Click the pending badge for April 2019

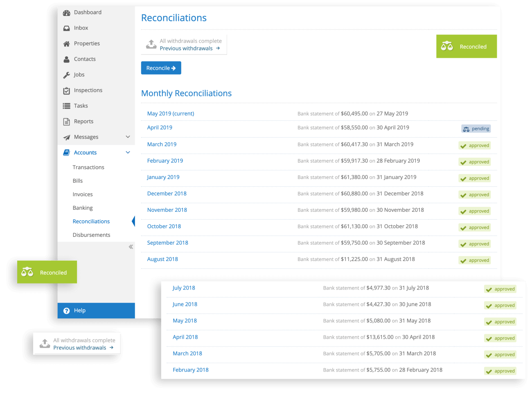click(476, 129)
